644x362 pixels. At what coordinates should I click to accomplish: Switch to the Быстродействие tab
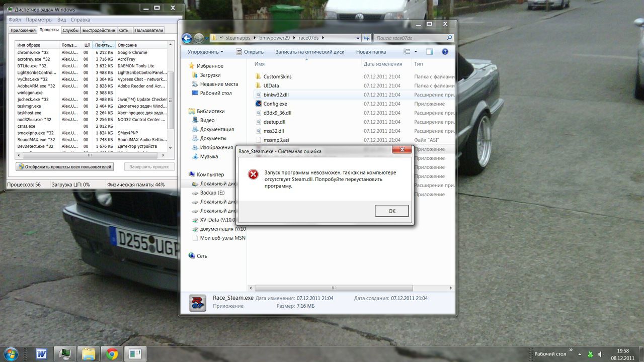[x=99, y=30]
